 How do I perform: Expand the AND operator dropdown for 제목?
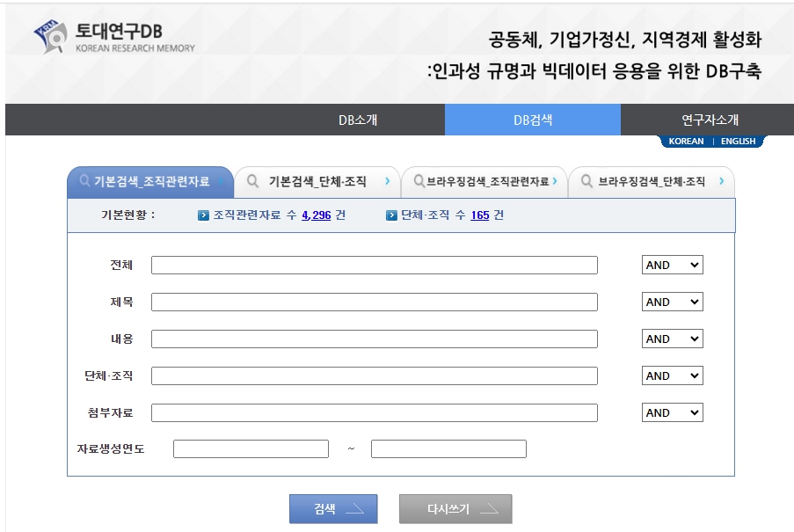click(672, 302)
